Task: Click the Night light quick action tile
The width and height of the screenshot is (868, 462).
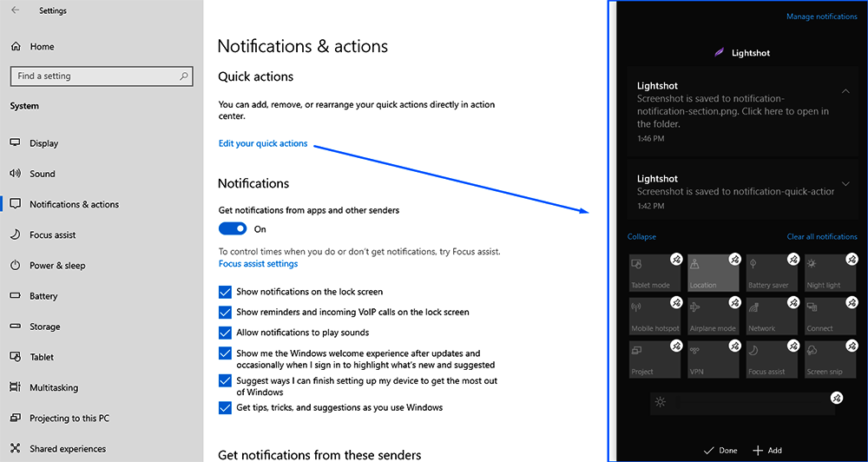Action: pos(831,273)
